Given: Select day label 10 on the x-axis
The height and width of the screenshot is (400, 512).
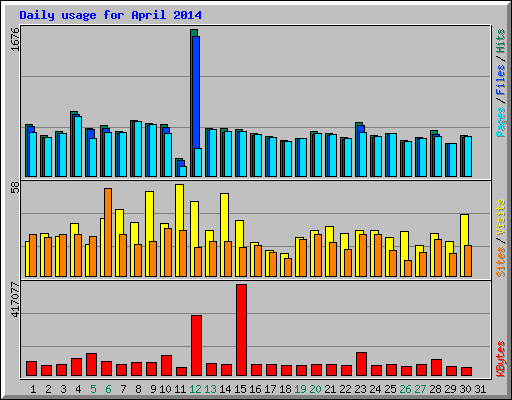Looking at the screenshot, I should [x=165, y=389].
